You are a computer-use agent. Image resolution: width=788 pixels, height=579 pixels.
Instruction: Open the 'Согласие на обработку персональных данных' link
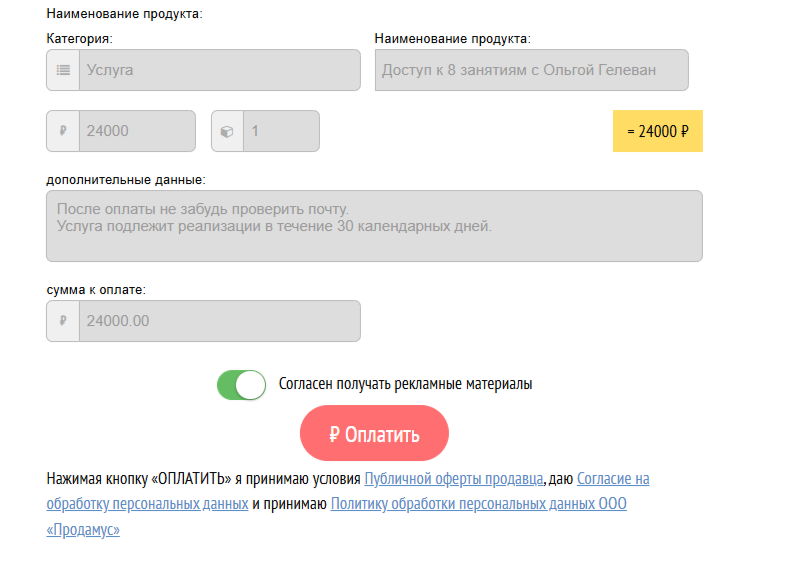click(x=612, y=479)
